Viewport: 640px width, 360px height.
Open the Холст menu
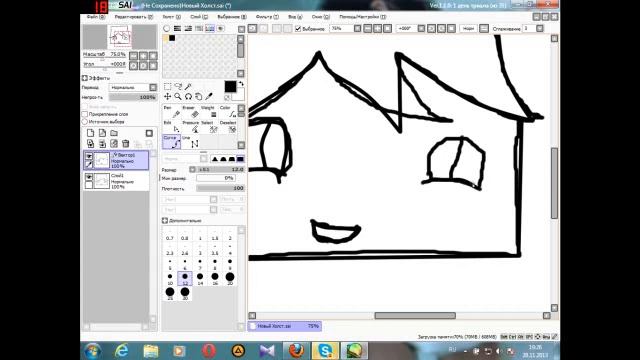pyautogui.click(x=171, y=17)
